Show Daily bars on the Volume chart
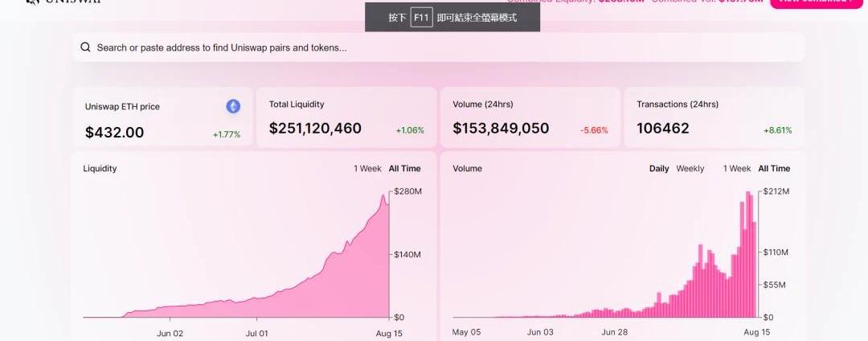 (x=659, y=169)
